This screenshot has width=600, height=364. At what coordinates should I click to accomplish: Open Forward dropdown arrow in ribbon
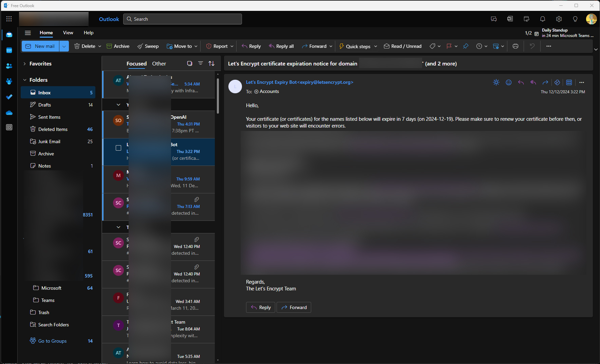tap(331, 46)
